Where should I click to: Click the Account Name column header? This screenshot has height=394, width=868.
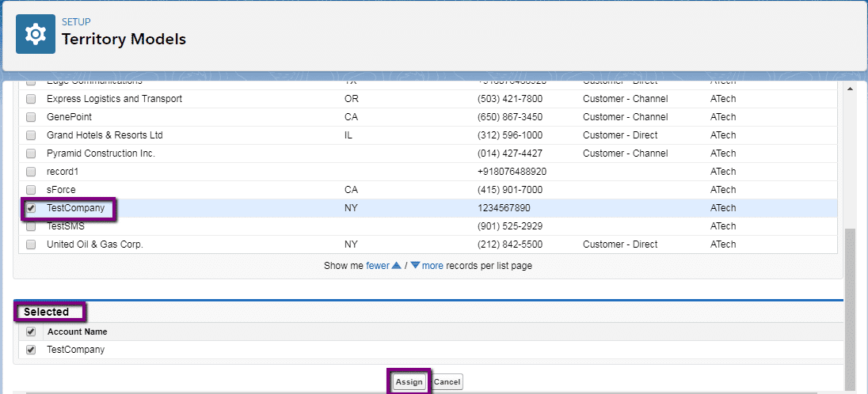click(77, 331)
